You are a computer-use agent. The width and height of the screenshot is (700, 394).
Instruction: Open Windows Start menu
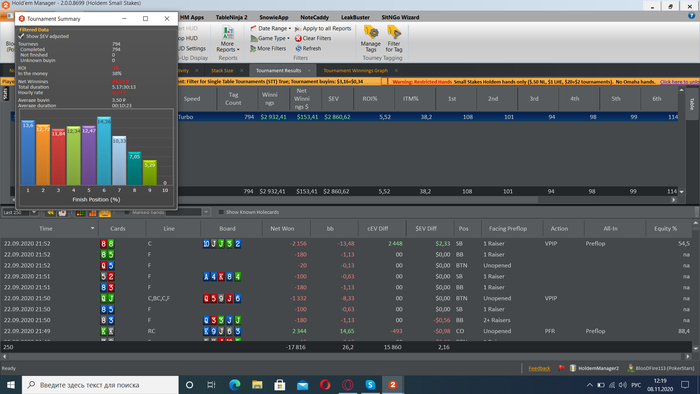pos(11,385)
